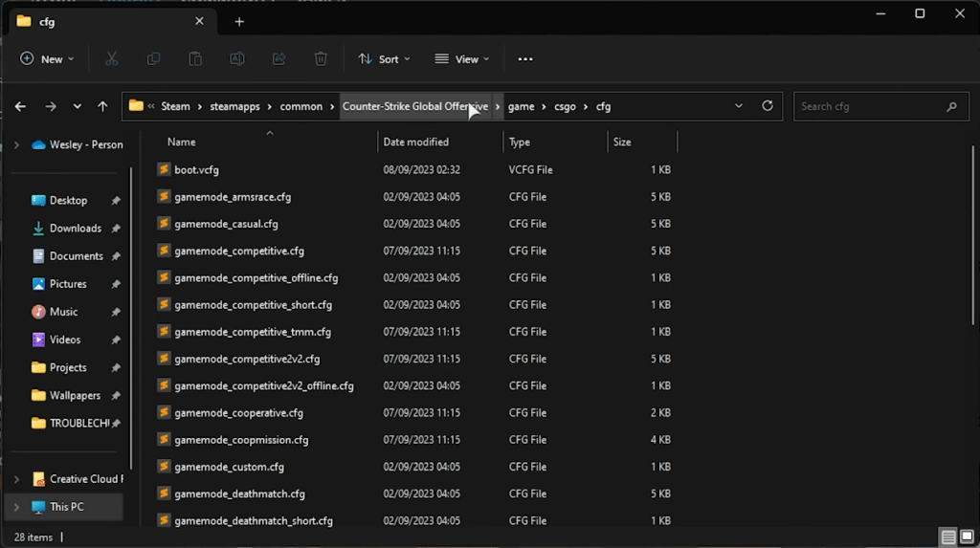This screenshot has width=980, height=548.
Task: Click the Paste clipboard icon
Action: [195, 58]
